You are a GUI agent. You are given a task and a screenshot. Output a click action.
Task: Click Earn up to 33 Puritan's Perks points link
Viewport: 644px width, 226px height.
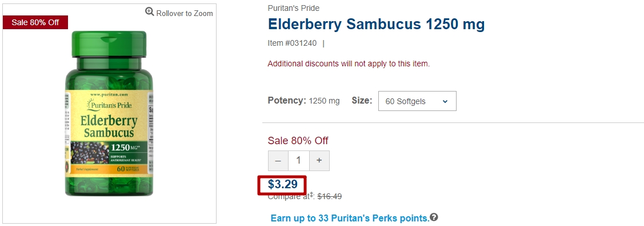point(350,218)
